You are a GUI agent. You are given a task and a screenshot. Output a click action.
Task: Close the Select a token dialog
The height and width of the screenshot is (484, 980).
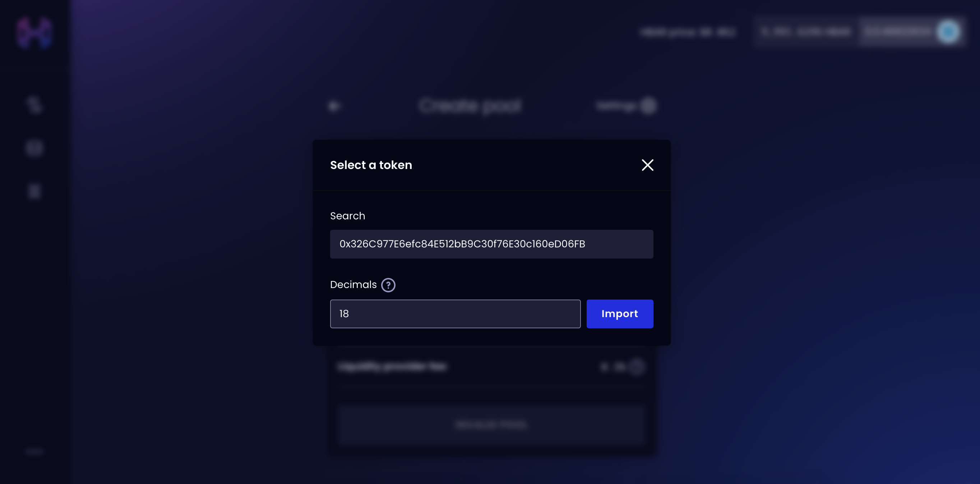647,165
